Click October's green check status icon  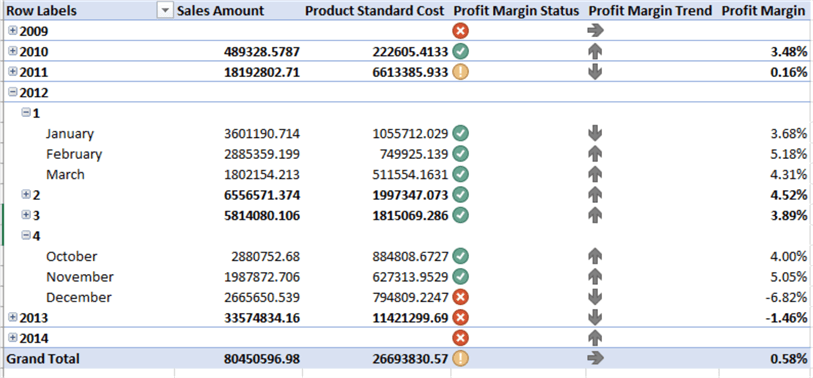tap(460, 256)
